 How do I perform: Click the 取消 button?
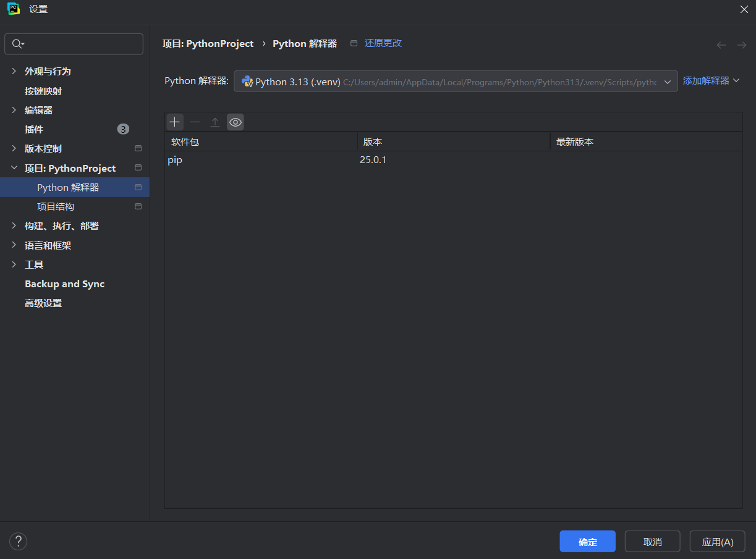click(652, 541)
